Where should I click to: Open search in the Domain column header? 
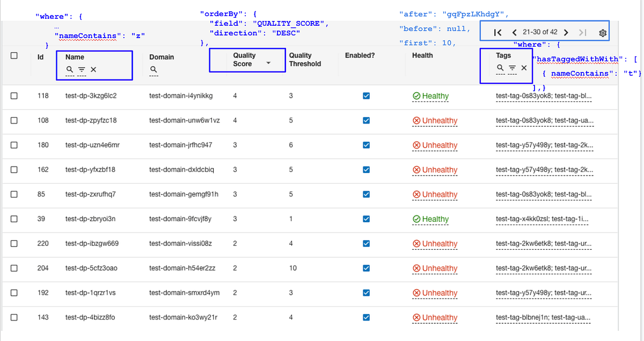[153, 69]
